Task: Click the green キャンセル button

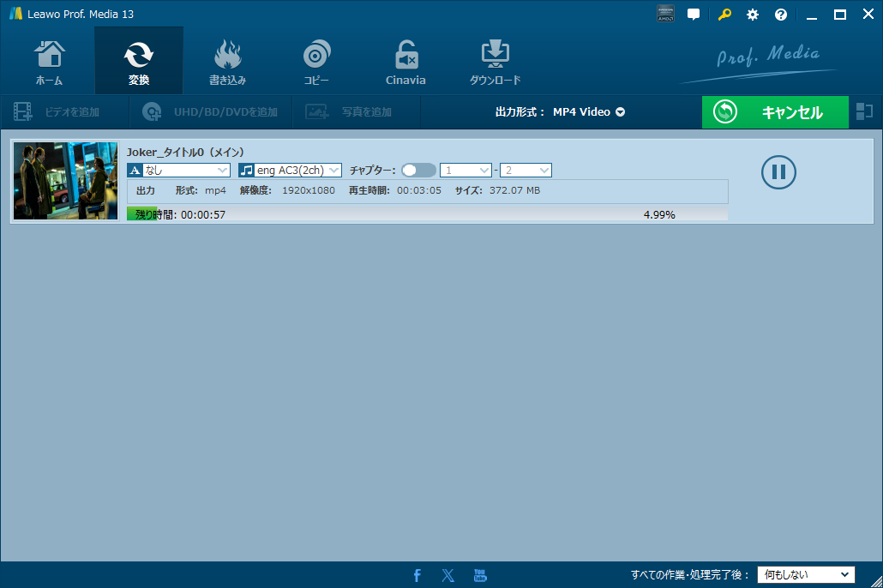Action: [775, 112]
